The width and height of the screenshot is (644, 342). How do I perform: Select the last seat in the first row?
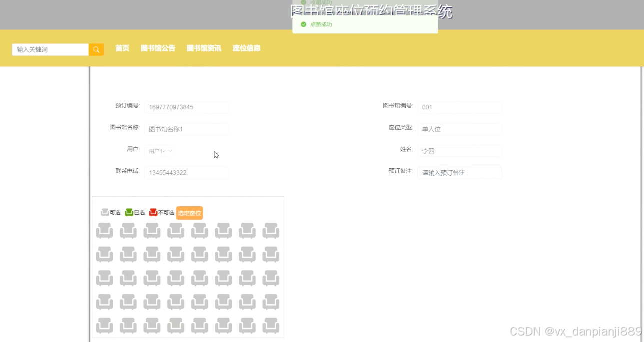[x=271, y=231]
